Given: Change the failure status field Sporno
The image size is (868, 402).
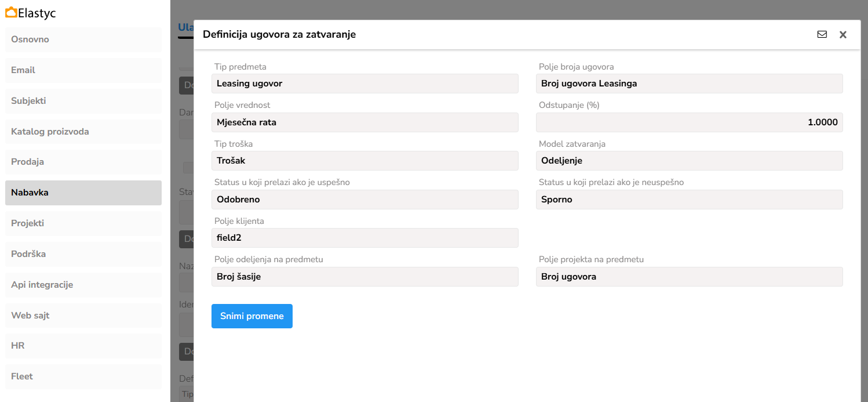Looking at the screenshot, I should (x=689, y=200).
